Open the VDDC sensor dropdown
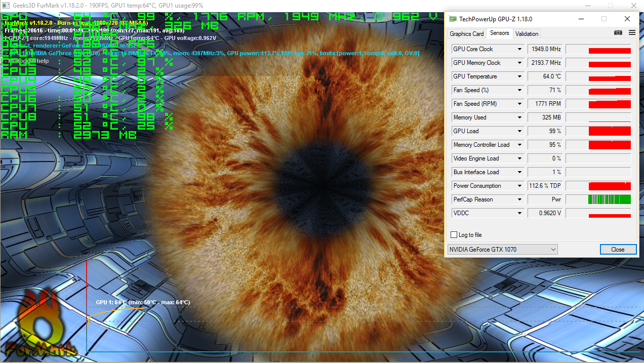Screen dimensions: 644x363 click(519, 213)
